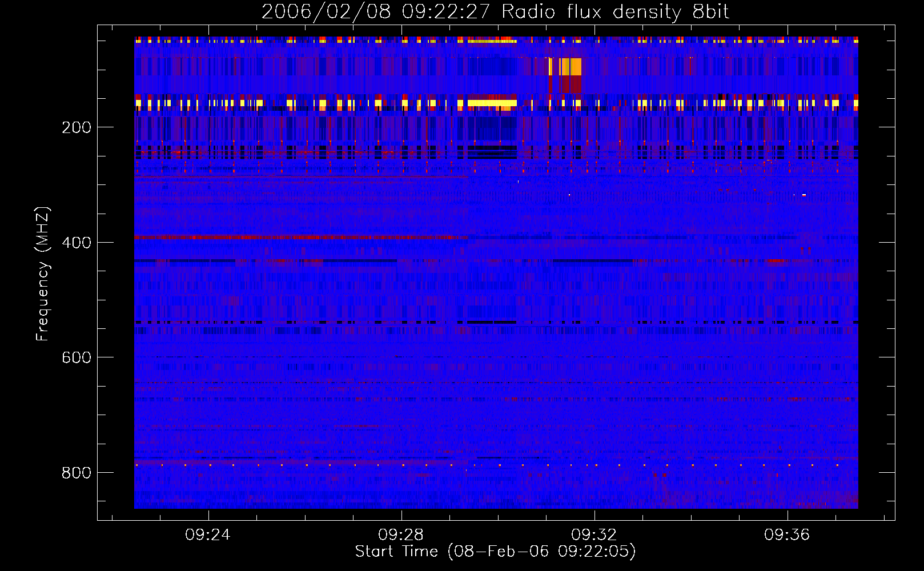Inspect the long yellow band near 160 MHz
Screen dimensions: 924x571
(492, 103)
